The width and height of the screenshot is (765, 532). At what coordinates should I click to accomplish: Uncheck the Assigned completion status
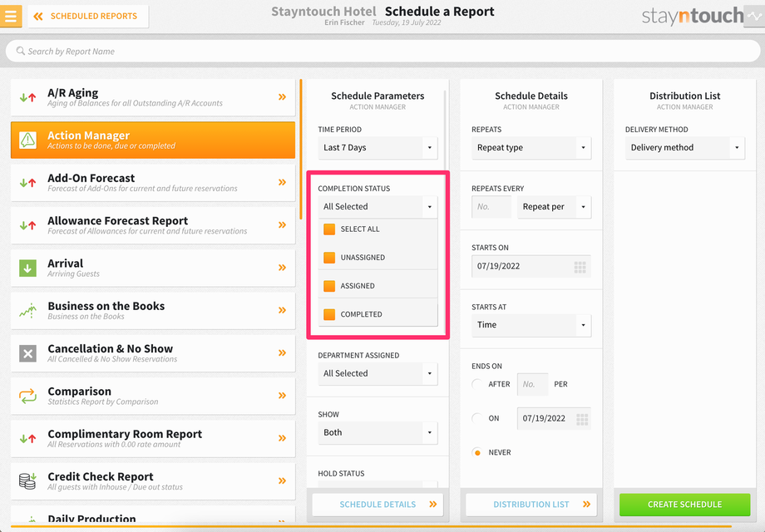coord(329,286)
